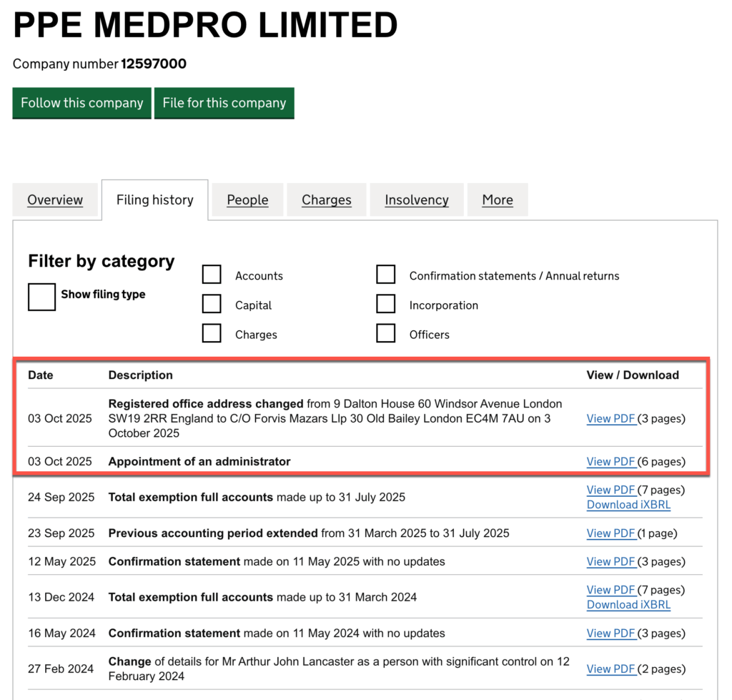View PDF of the registered office address change
The width and height of the screenshot is (732, 700).
click(x=611, y=418)
